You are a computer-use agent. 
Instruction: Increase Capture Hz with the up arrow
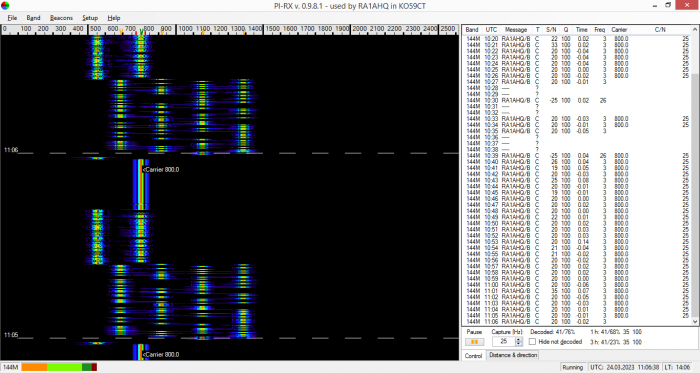click(x=518, y=339)
